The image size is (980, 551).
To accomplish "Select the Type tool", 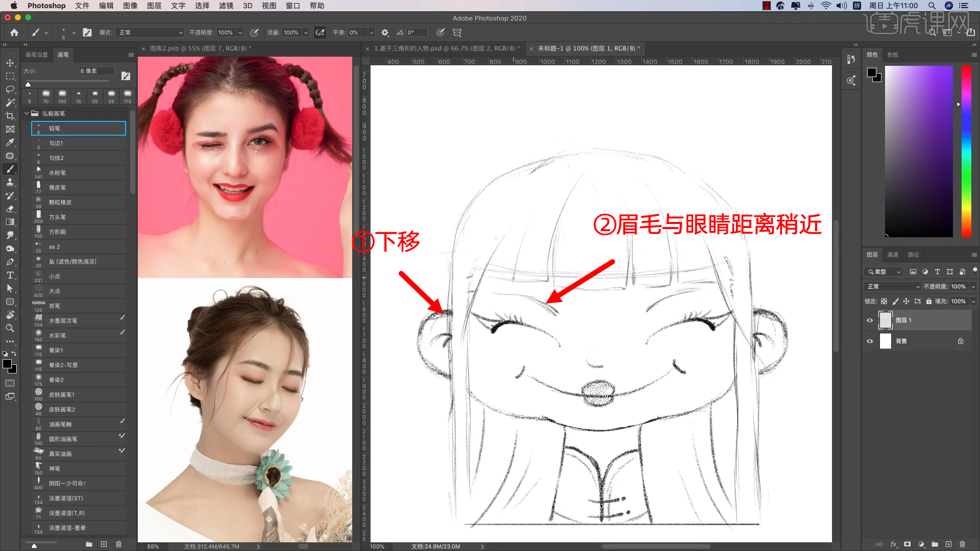I will 10,275.
